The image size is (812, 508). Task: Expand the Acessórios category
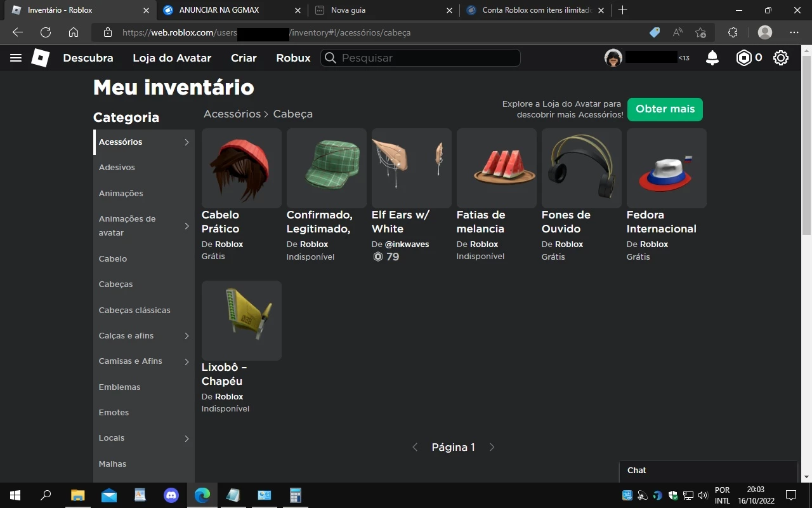tap(187, 142)
